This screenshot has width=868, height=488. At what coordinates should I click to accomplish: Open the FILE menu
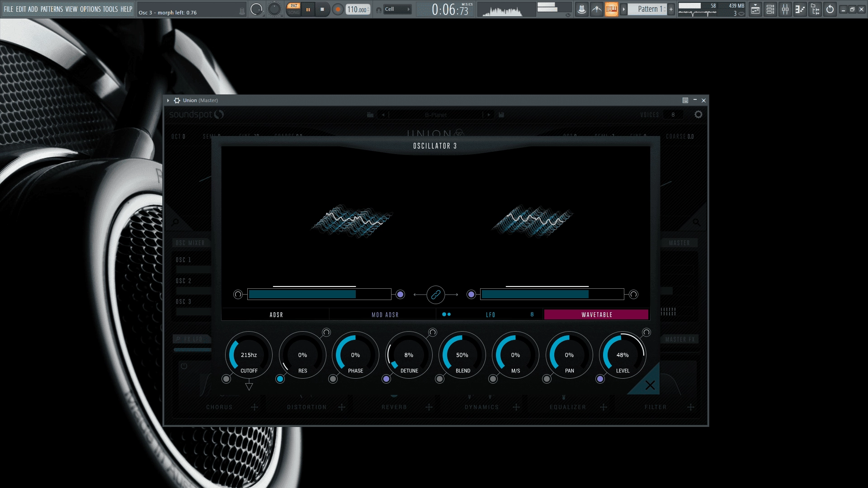pyautogui.click(x=9, y=9)
